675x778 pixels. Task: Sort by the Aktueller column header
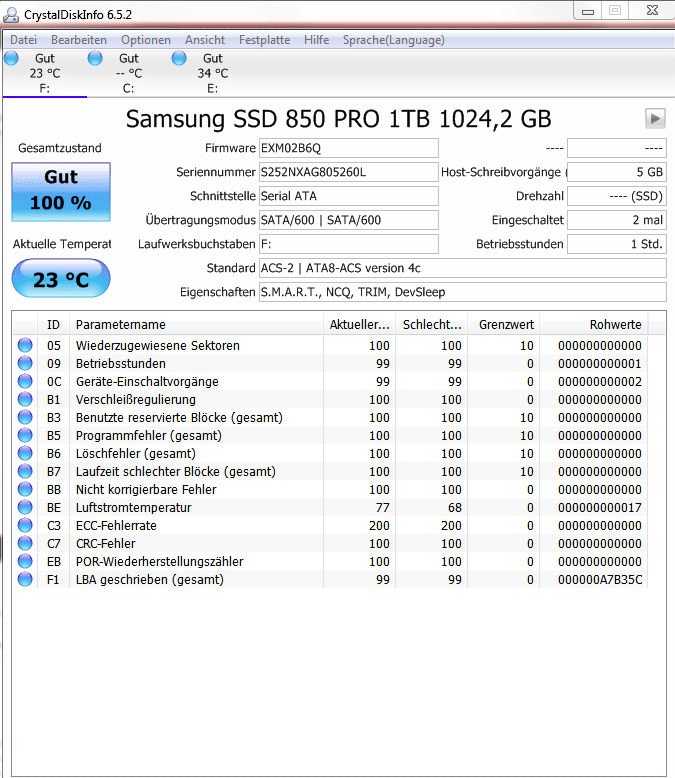pos(359,324)
